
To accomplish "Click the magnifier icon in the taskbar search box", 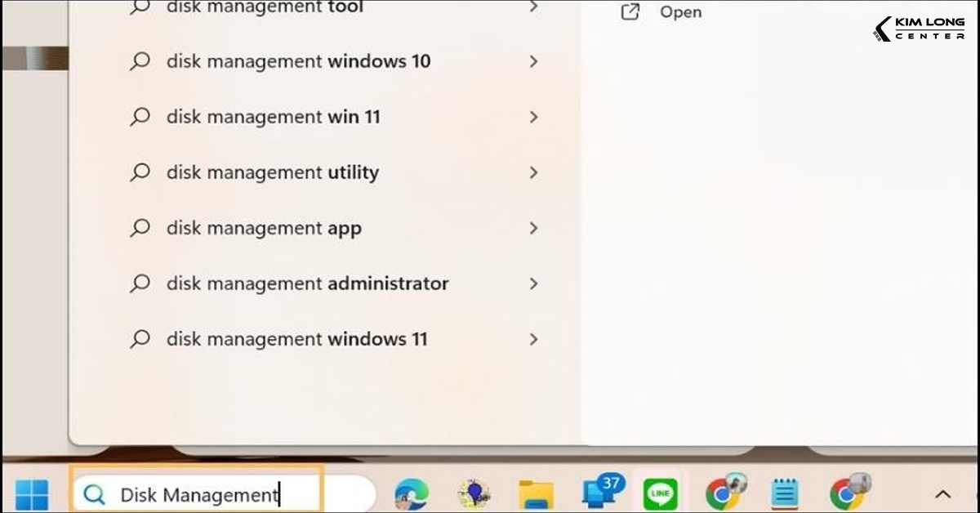I will point(95,494).
